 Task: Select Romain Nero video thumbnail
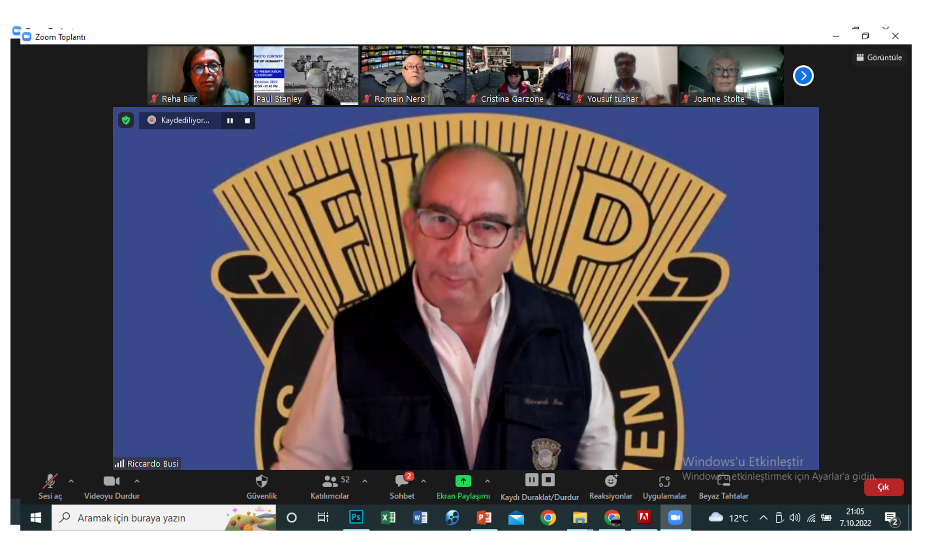pos(412,75)
